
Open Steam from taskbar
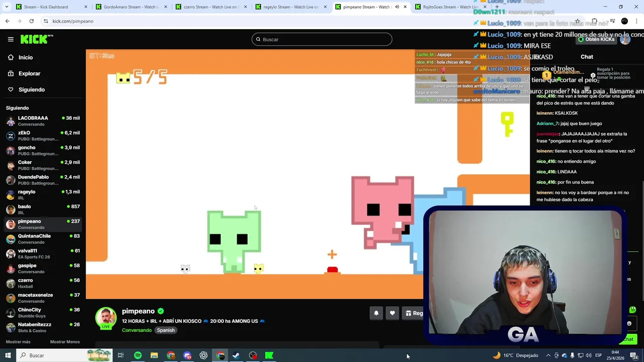coord(235,355)
